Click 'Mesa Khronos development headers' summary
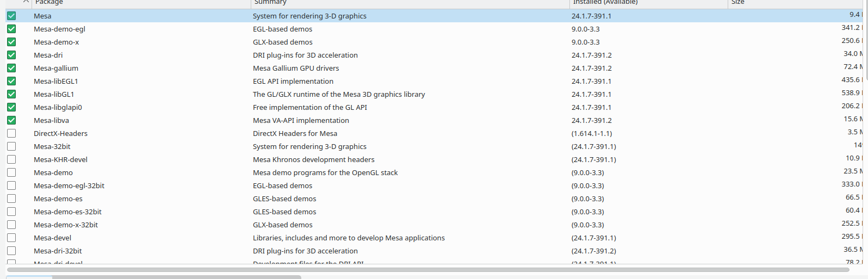This screenshot has height=279, width=868. point(314,159)
